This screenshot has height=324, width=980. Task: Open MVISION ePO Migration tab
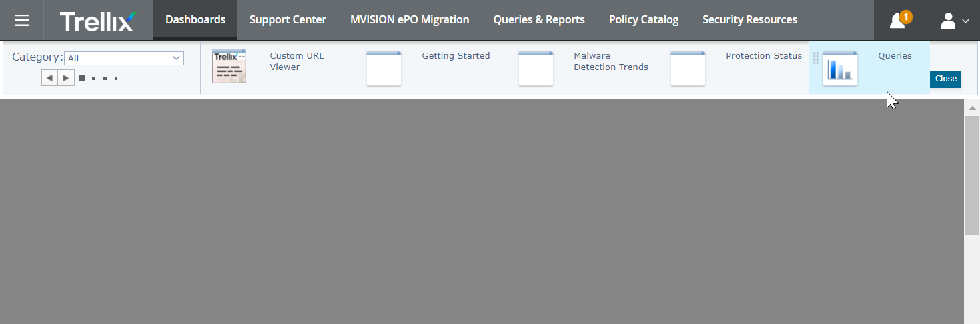click(x=410, y=20)
